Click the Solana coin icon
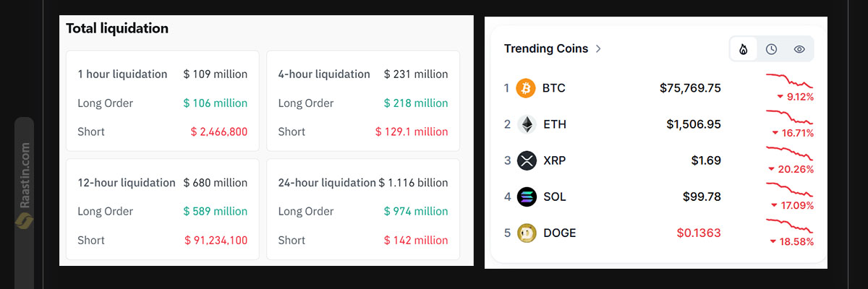 [526, 197]
